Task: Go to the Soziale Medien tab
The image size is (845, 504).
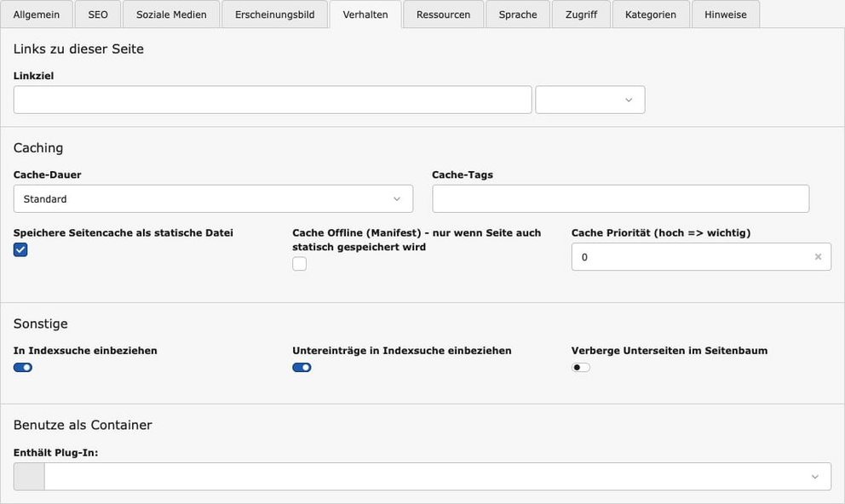Action: tap(171, 14)
